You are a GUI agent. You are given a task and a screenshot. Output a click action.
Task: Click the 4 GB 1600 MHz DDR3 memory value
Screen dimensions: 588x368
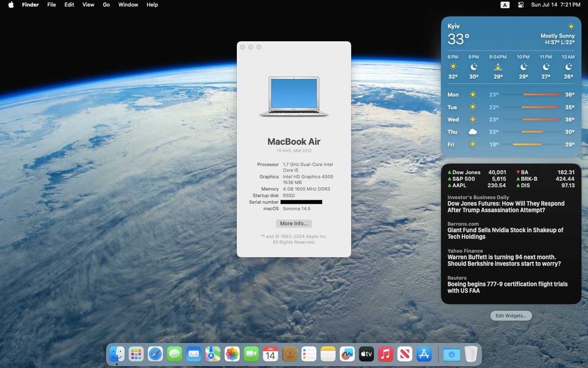(306, 189)
